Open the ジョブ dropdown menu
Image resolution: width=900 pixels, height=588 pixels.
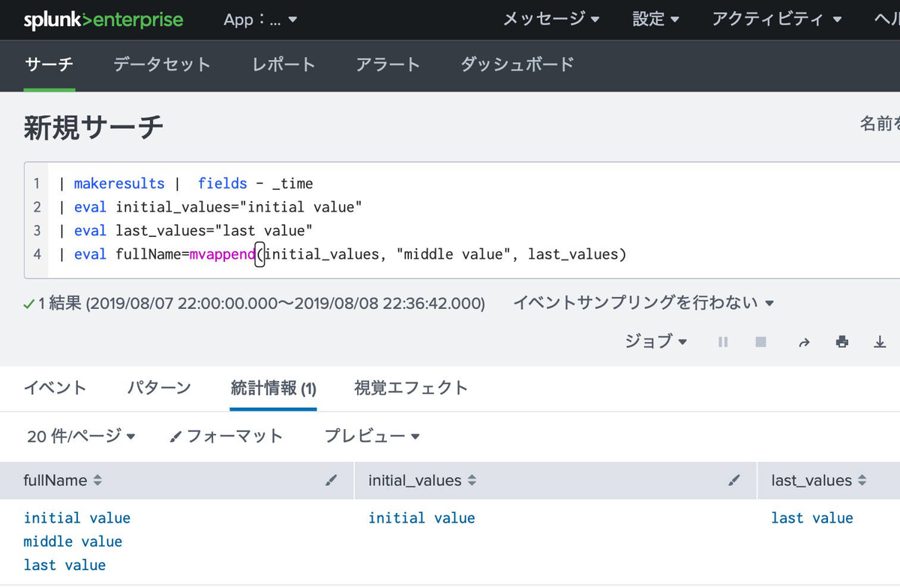pos(655,341)
